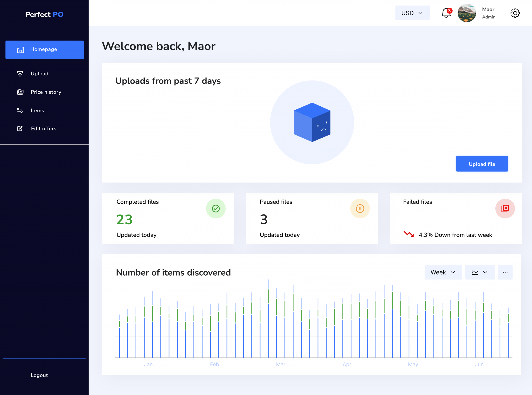The height and width of the screenshot is (395, 532).
Task: Click the Perfect PO logo
Action: (x=44, y=15)
